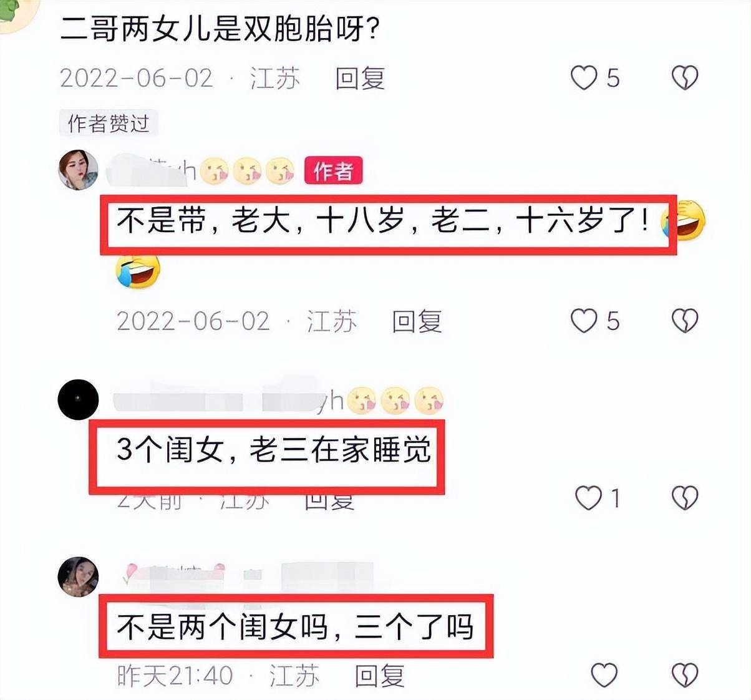
Task: Dislike the twins question comment
Action: 684,78
